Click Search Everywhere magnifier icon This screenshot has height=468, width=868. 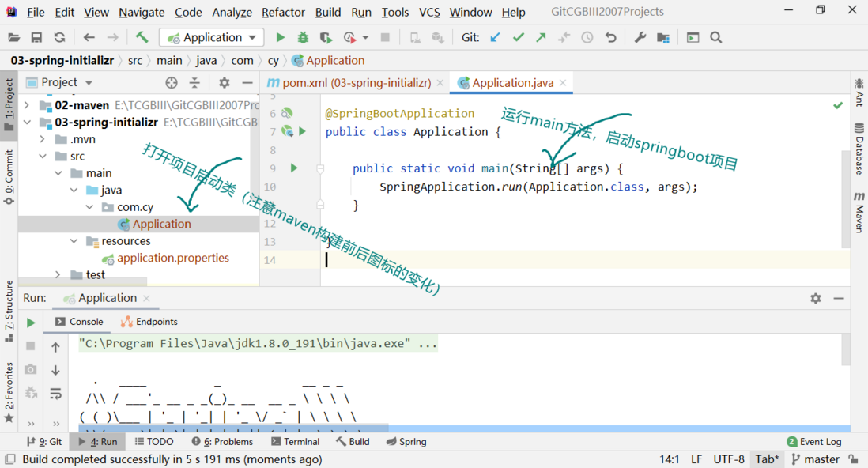(x=715, y=38)
